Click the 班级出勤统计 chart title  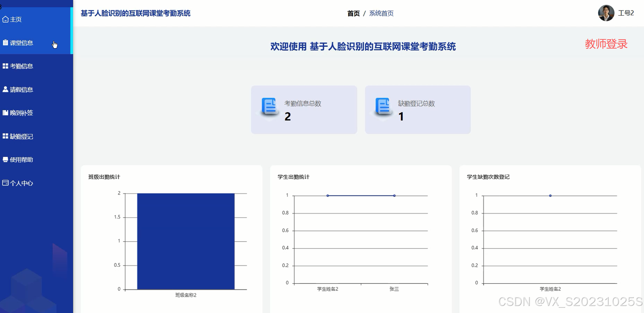[x=104, y=177]
